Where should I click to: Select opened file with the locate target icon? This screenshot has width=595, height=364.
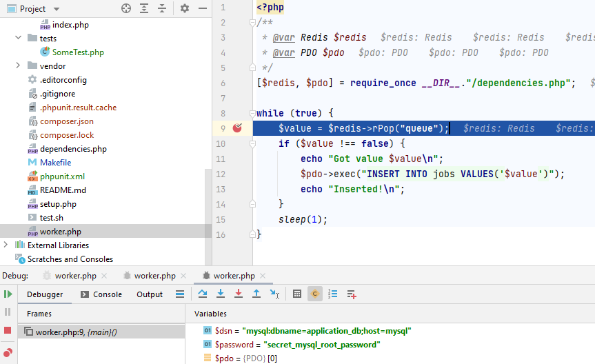125,9
